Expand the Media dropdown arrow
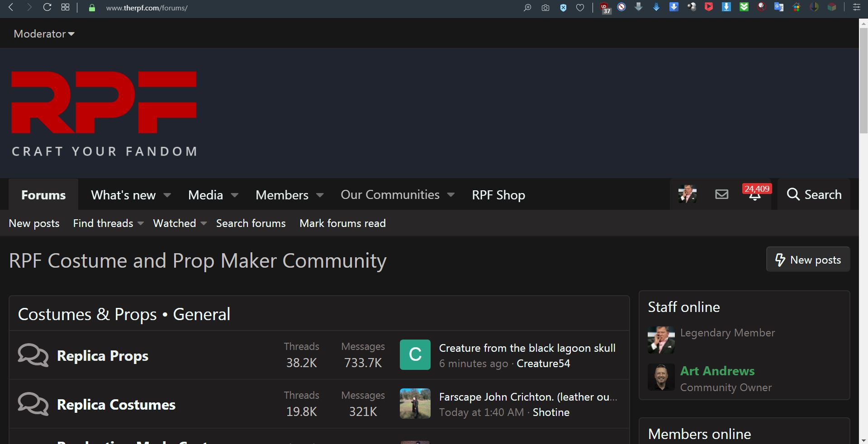Viewport: 868px width, 444px height. click(234, 195)
